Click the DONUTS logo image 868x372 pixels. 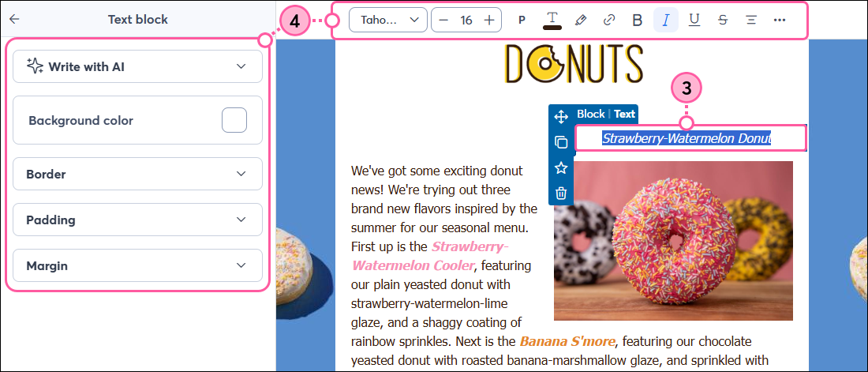click(x=574, y=64)
